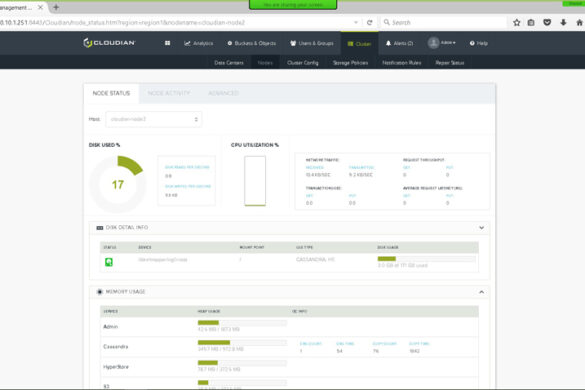The image size is (585, 390).
Task: Open the dashboard grid icon
Action: point(168,43)
